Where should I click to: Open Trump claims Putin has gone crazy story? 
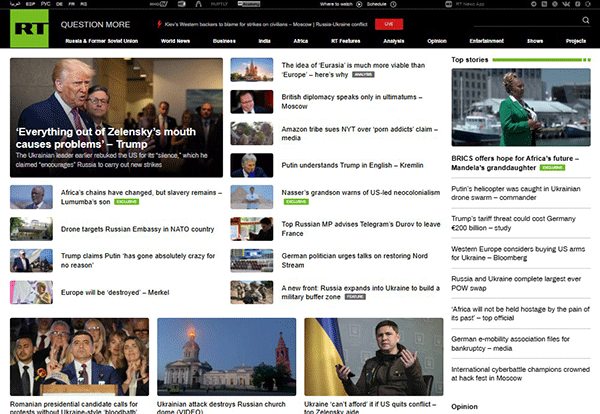point(138,260)
